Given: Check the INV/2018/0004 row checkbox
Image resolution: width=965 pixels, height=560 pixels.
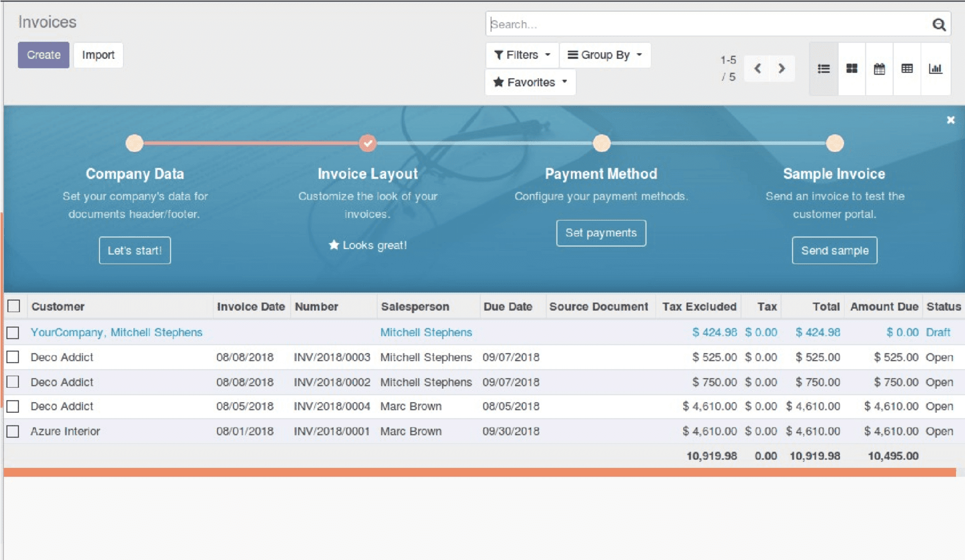Looking at the screenshot, I should [13, 406].
